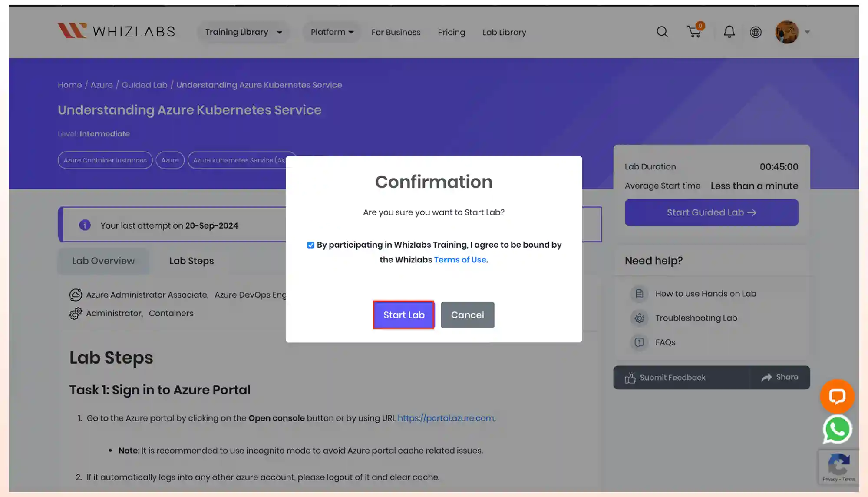Click the Share arrow icon

(x=766, y=378)
